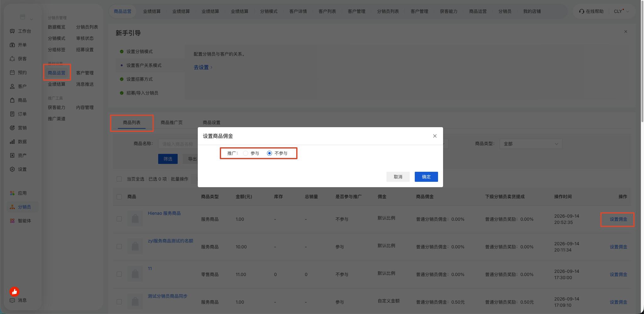Click 设置佣金 for 测试分销员商品同步

618,302
